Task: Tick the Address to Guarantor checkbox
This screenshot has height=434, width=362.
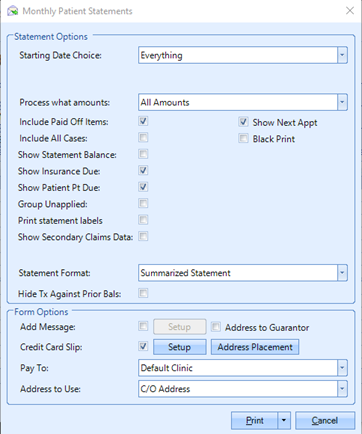Action: click(216, 327)
